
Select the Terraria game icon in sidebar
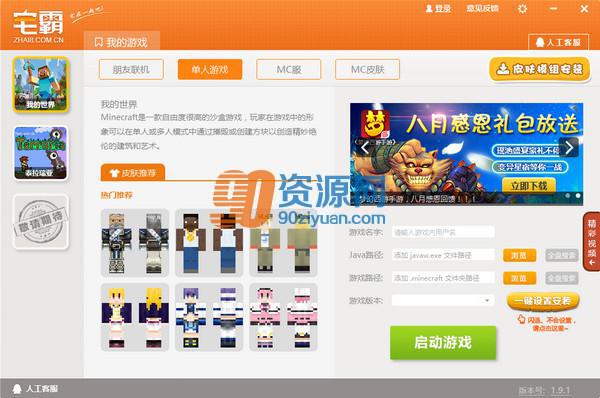tap(41, 153)
